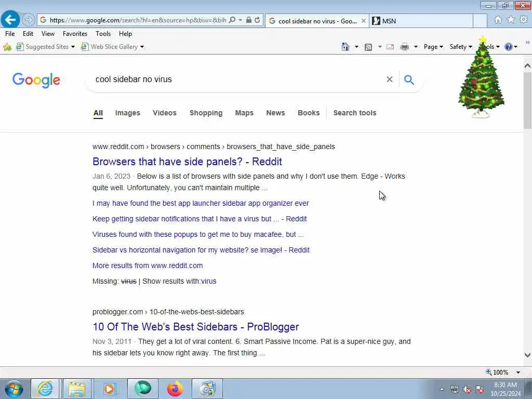
Task: Open the Print dropdown arrow
Action: 416,47
